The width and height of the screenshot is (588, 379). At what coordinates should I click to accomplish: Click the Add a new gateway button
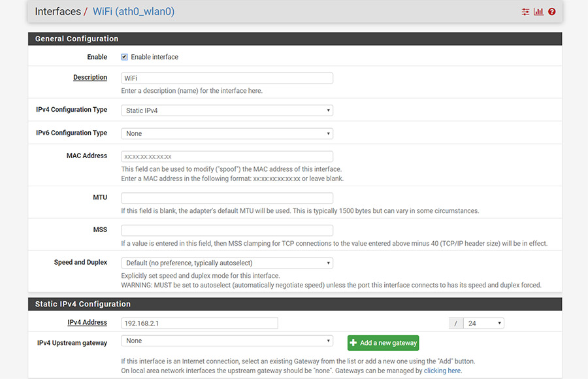click(383, 343)
